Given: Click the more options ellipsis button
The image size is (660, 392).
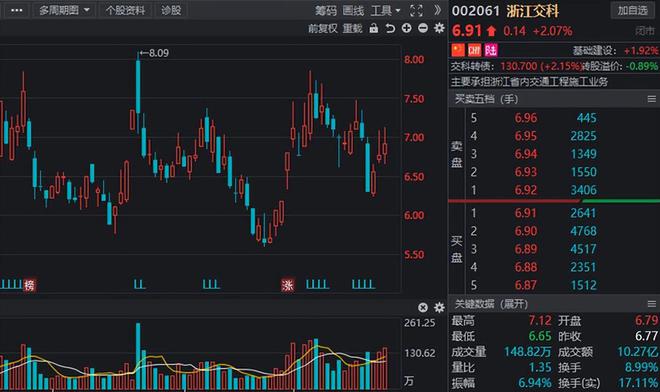Looking at the screenshot, I should tap(16, 10).
